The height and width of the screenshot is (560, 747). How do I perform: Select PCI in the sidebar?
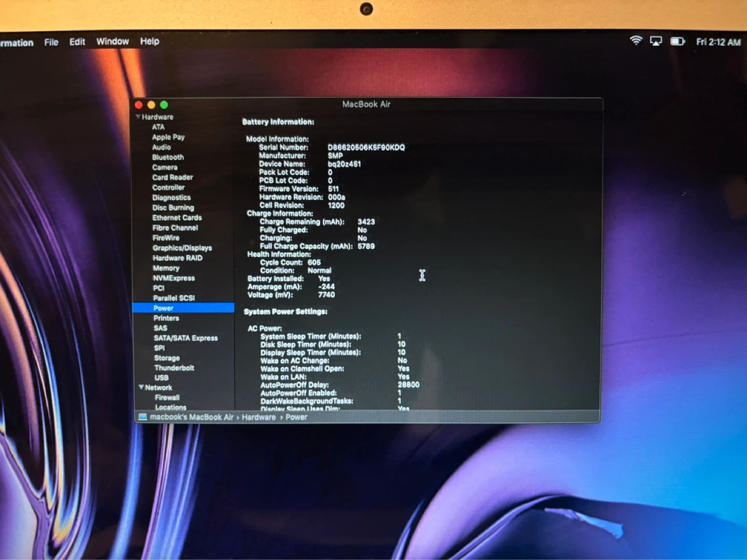(159, 288)
